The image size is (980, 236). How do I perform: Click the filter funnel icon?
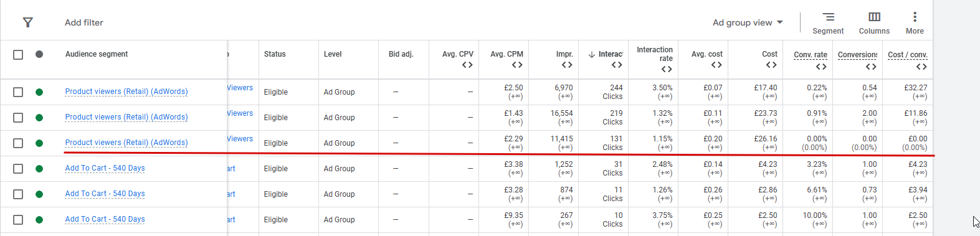[x=27, y=22]
